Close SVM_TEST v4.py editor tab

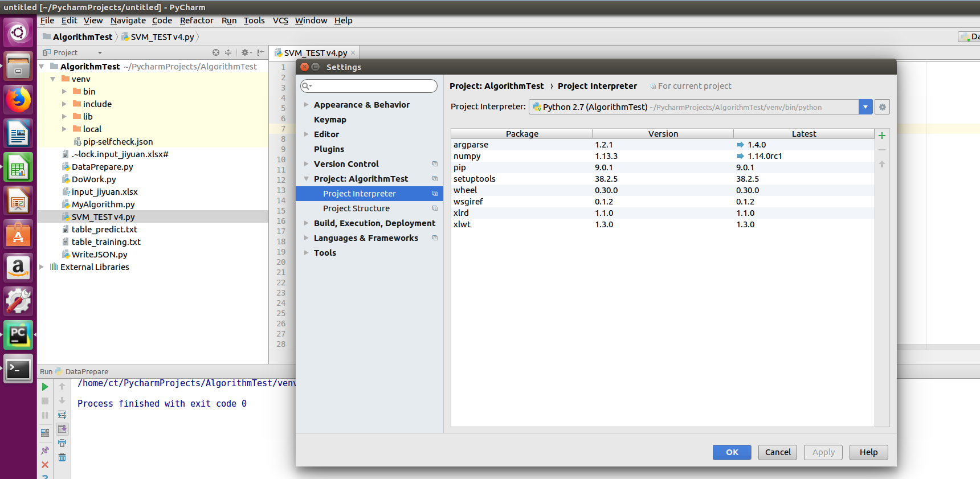tap(353, 53)
